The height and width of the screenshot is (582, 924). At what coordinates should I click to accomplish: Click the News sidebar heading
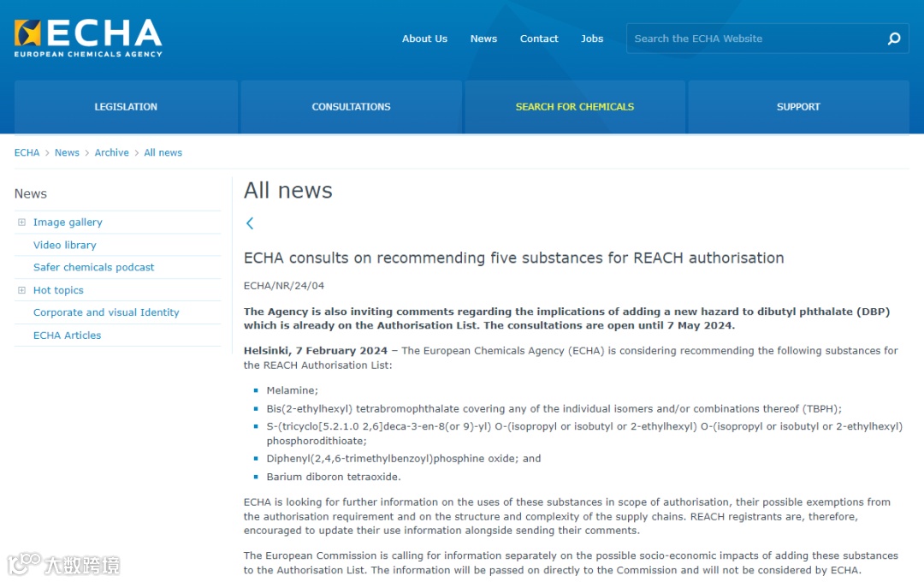coord(31,193)
